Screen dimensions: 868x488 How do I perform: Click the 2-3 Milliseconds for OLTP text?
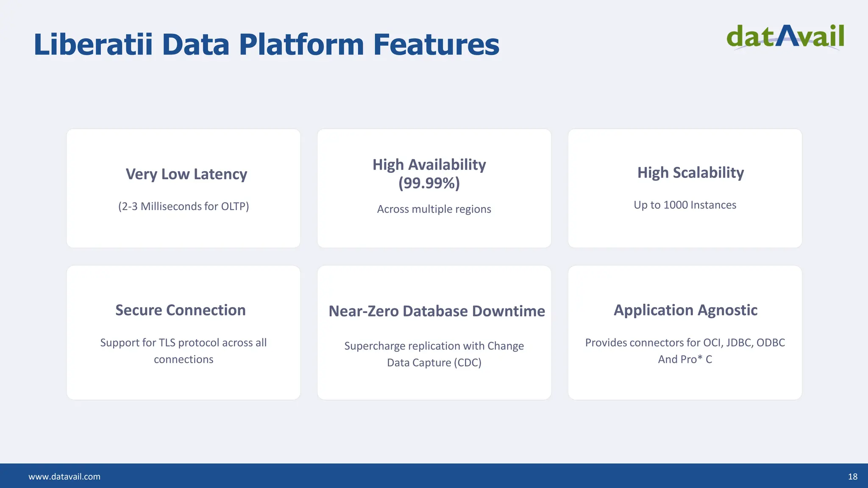pos(184,206)
